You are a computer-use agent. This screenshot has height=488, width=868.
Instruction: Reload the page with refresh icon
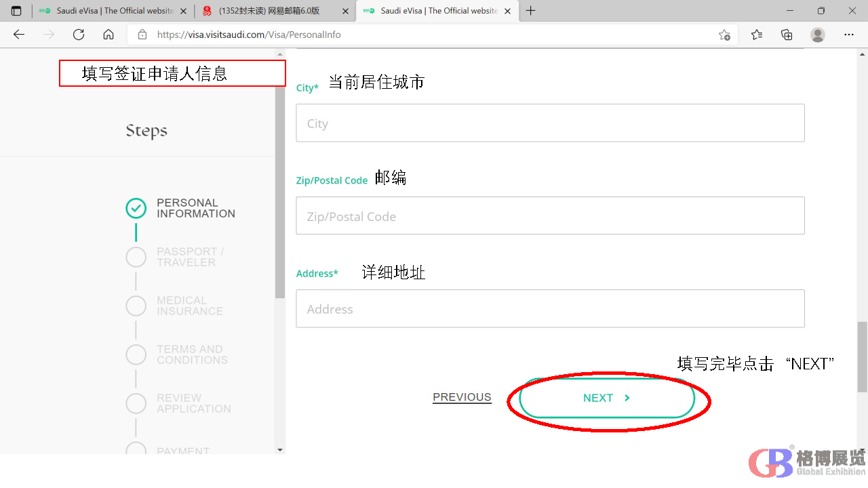coord(79,35)
